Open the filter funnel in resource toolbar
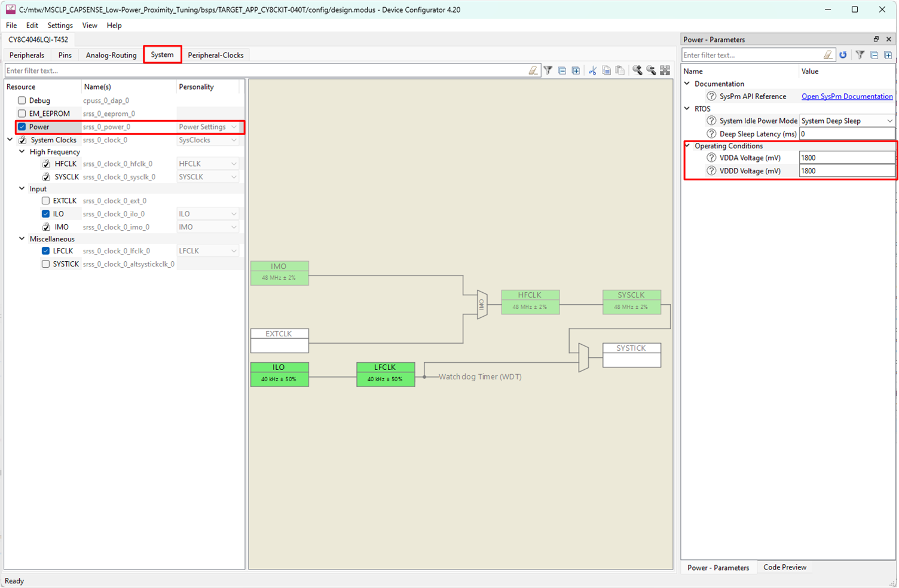 (x=548, y=71)
